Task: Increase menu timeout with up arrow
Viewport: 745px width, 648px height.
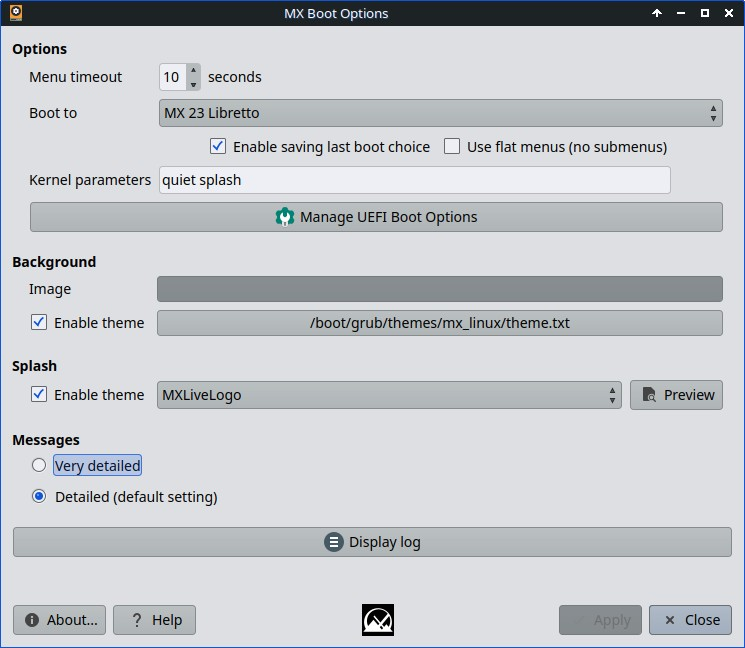Action: tap(193, 71)
